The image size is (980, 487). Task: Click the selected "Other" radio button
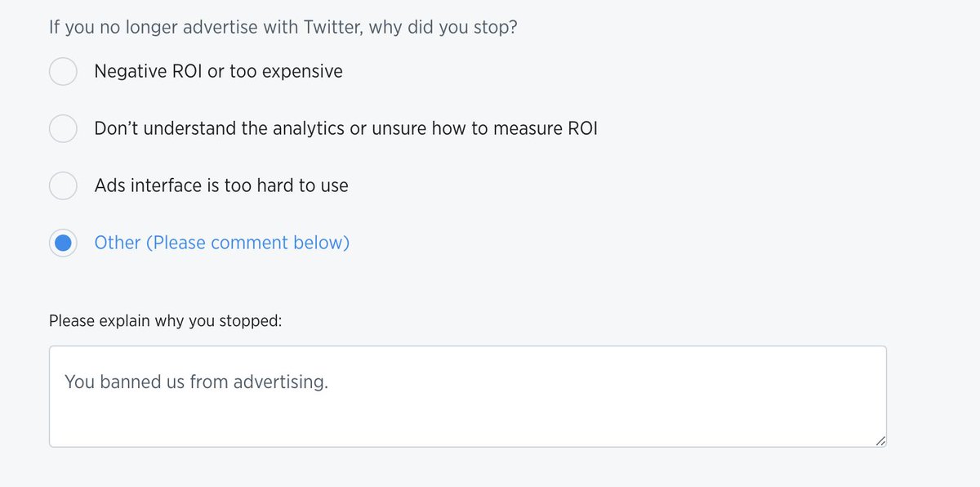pyautogui.click(x=63, y=243)
